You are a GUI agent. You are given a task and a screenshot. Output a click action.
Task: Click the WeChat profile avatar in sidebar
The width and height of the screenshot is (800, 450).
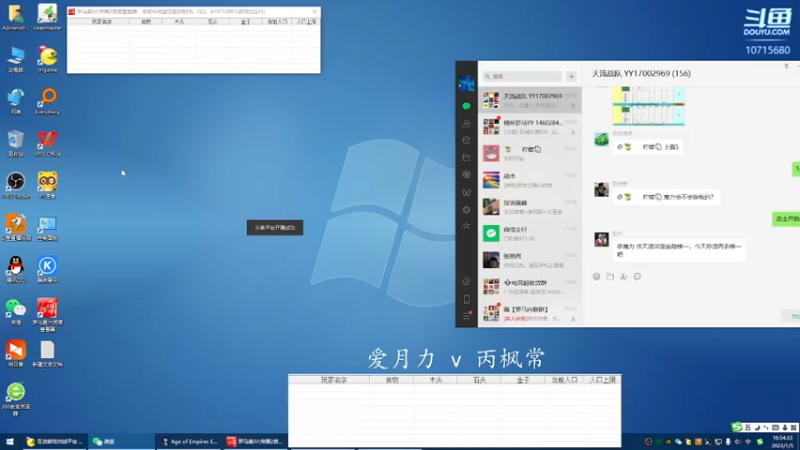[x=466, y=83]
